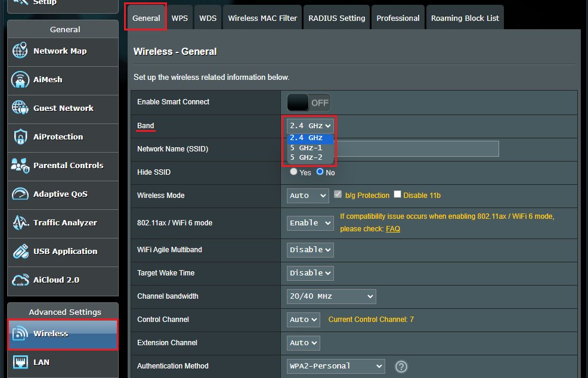Click the Traffic Analyzer waveform icon
The image size is (588, 378).
pyautogui.click(x=20, y=222)
